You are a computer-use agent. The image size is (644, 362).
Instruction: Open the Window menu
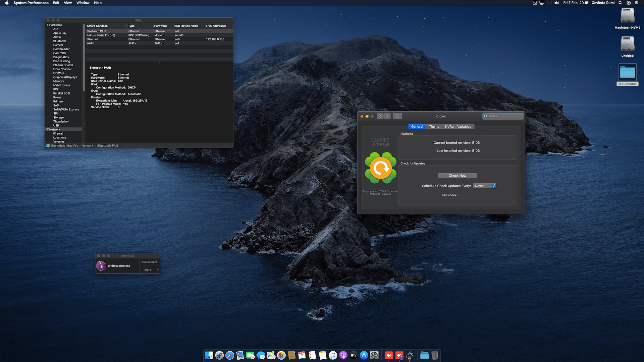83,3
